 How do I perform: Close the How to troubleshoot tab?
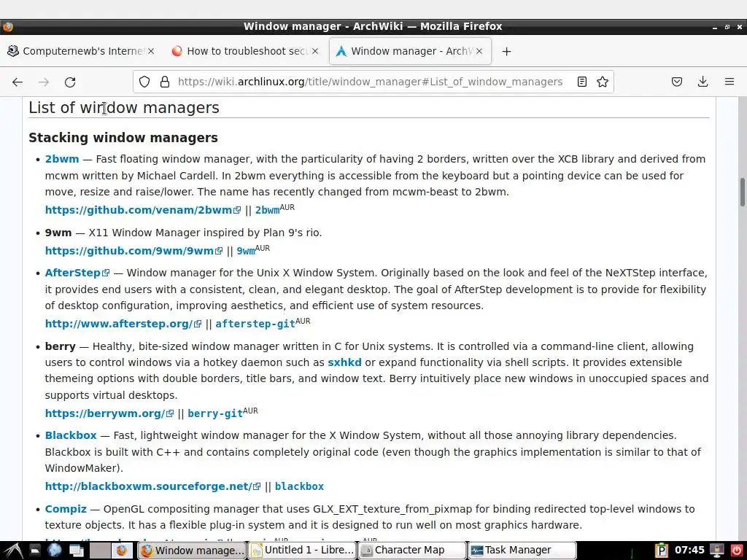tap(315, 51)
